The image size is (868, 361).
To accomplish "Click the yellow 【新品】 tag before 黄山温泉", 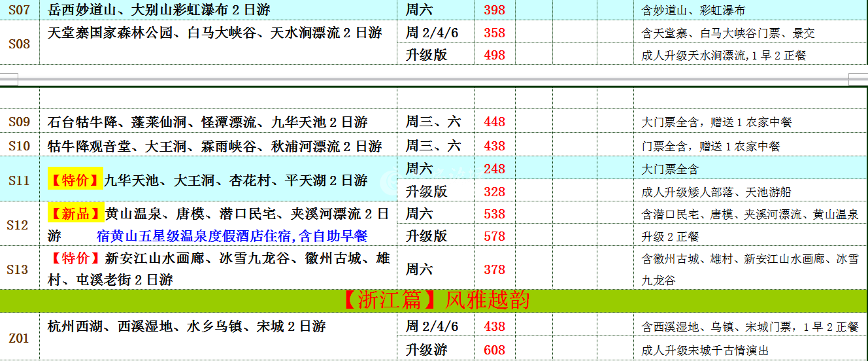I will [x=76, y=214].
